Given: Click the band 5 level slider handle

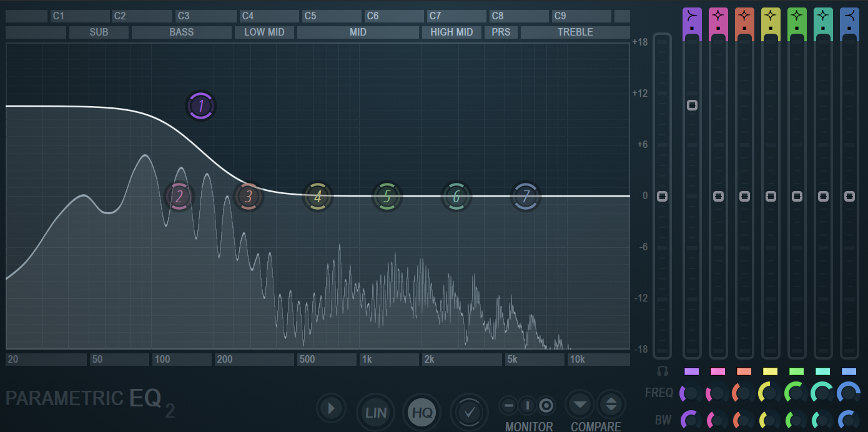Looking at the screenshot, I should pos(797,196).
